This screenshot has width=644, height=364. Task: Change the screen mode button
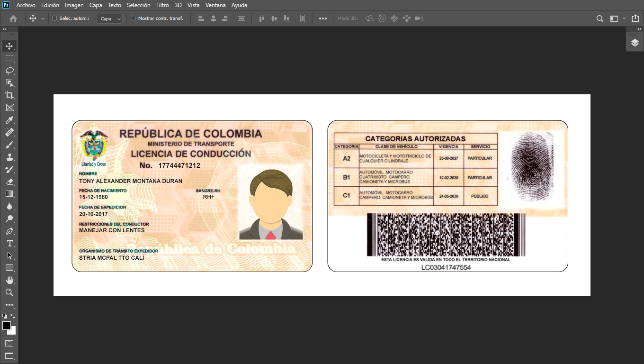(9, 355)
